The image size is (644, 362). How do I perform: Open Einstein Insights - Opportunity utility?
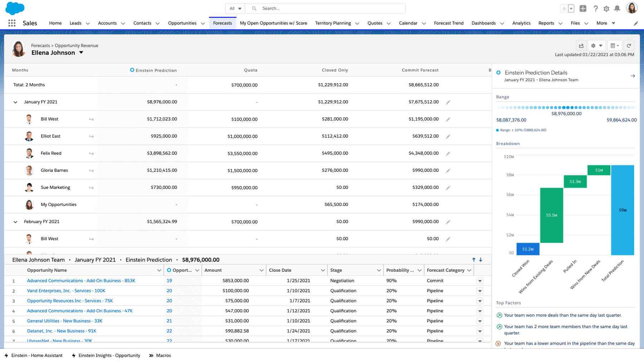(x=106, y=355)
